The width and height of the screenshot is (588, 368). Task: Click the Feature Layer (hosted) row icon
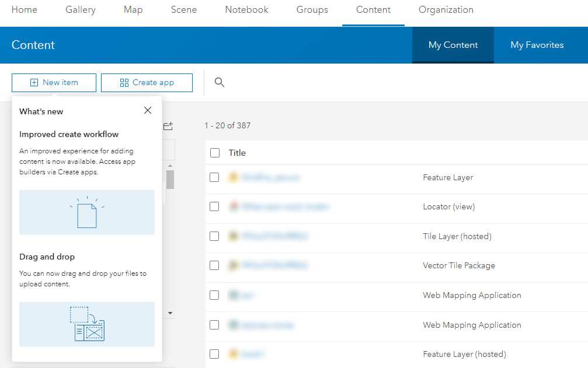click(234, 354)
